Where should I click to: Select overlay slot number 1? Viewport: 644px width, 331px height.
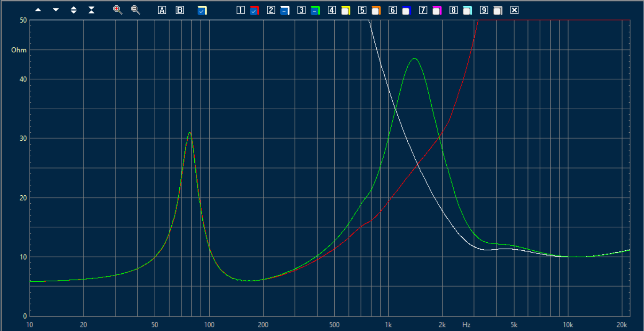(x=241, y=10)
